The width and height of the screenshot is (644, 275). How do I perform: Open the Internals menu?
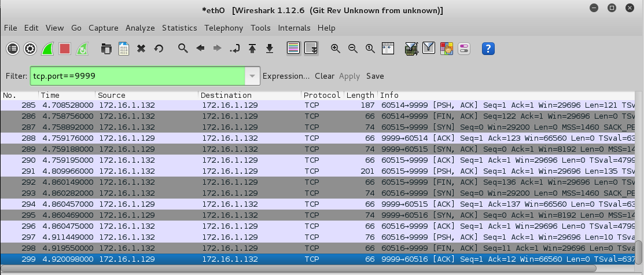point(294,28)
